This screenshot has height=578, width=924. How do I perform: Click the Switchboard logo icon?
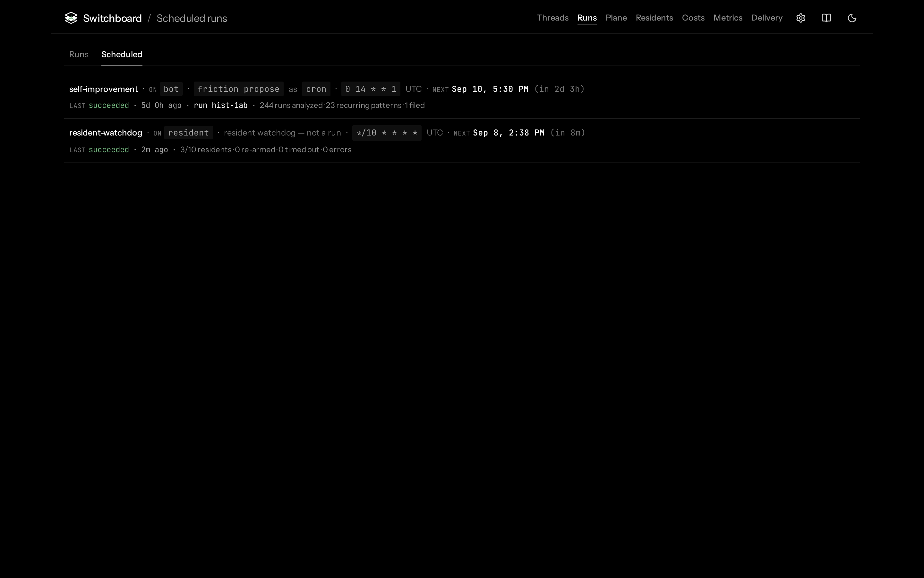coord(71,18)
